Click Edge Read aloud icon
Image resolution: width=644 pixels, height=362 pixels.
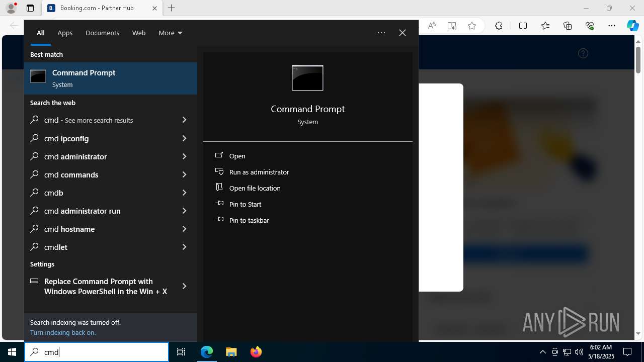tap(432, 26)
